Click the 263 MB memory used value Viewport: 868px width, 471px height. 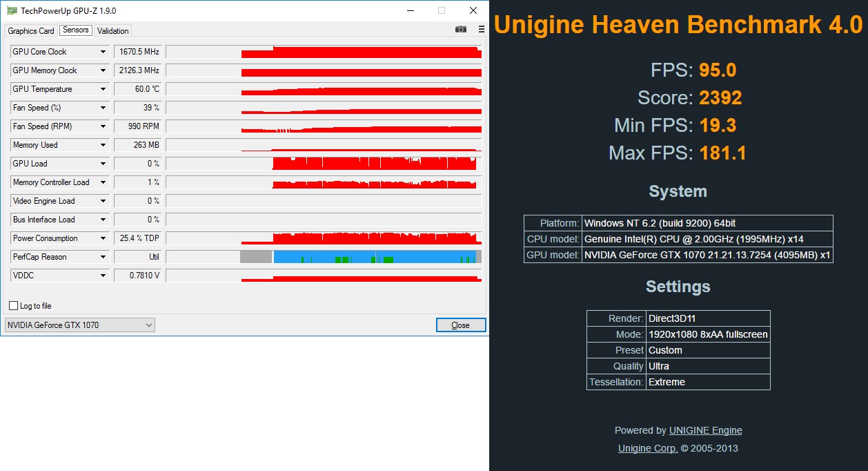pyautogui.click(x=137, y=145)
